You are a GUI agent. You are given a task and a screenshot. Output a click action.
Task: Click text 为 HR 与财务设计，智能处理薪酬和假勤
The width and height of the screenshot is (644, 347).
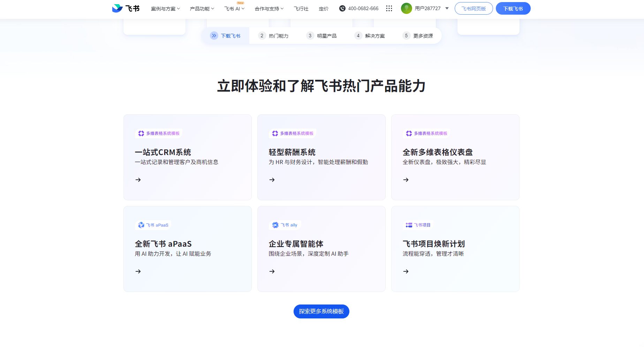pos(318,162)
